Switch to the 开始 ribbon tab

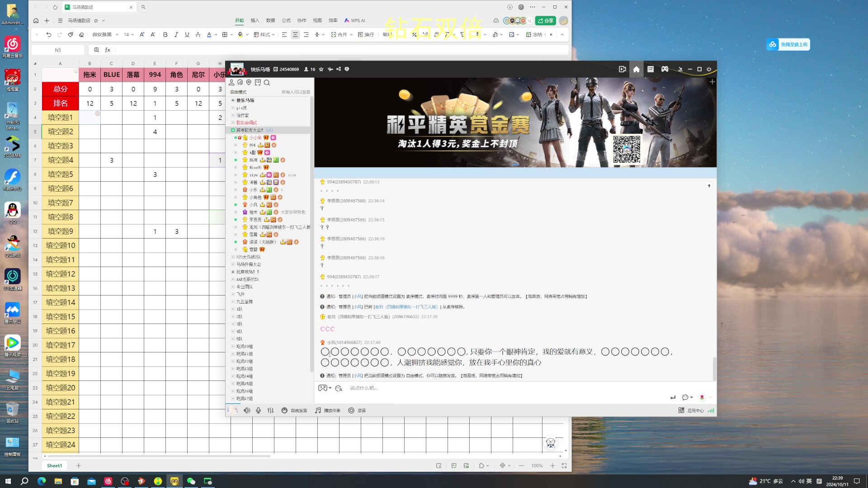click(x=239, y=20)
